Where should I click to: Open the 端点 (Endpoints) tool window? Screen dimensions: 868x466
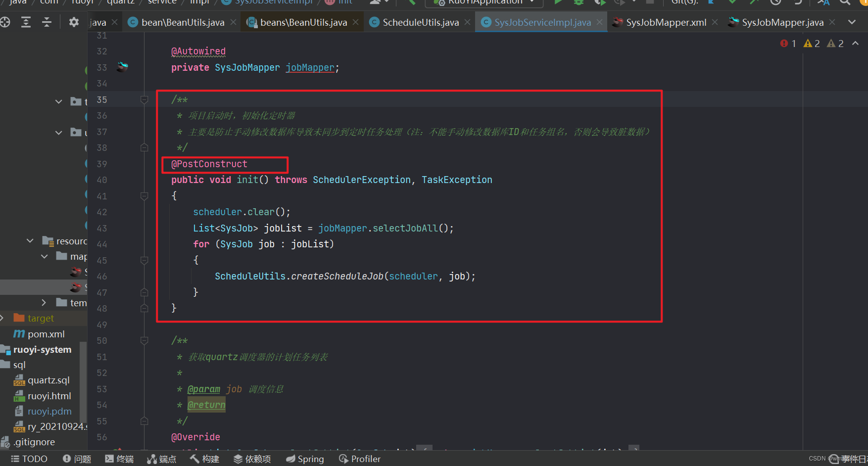tap(161, 459)
